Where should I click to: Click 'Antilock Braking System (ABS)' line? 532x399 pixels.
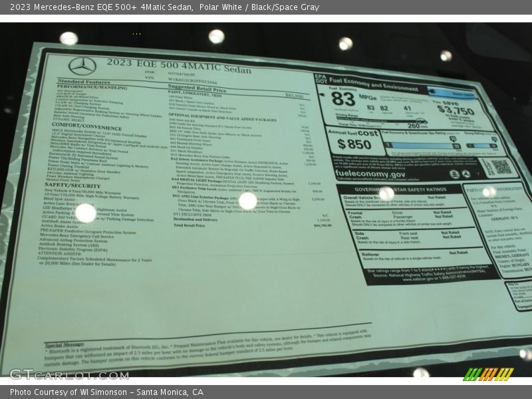69,244
